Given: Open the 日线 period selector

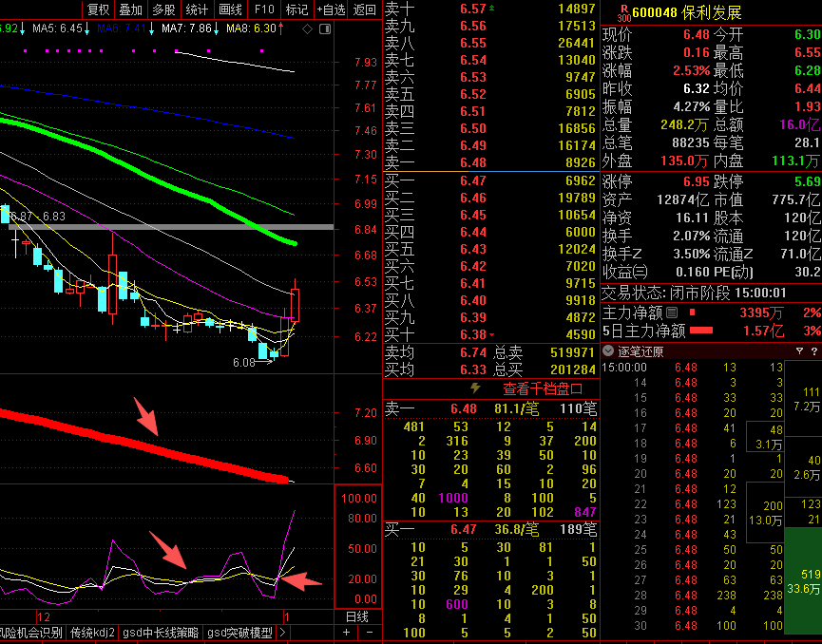Looking at the screenshot, I should pyautogui.click(x=357, y=616).
